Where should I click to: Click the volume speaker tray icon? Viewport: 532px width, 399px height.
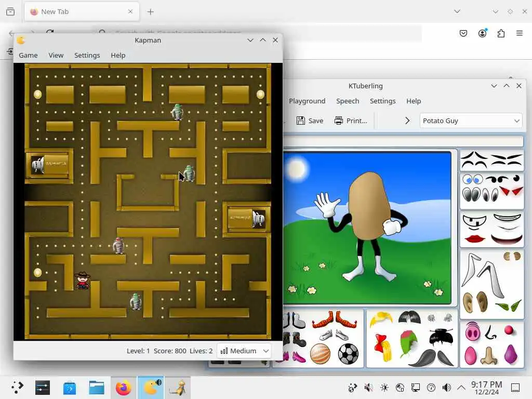[x=446, y=388]
